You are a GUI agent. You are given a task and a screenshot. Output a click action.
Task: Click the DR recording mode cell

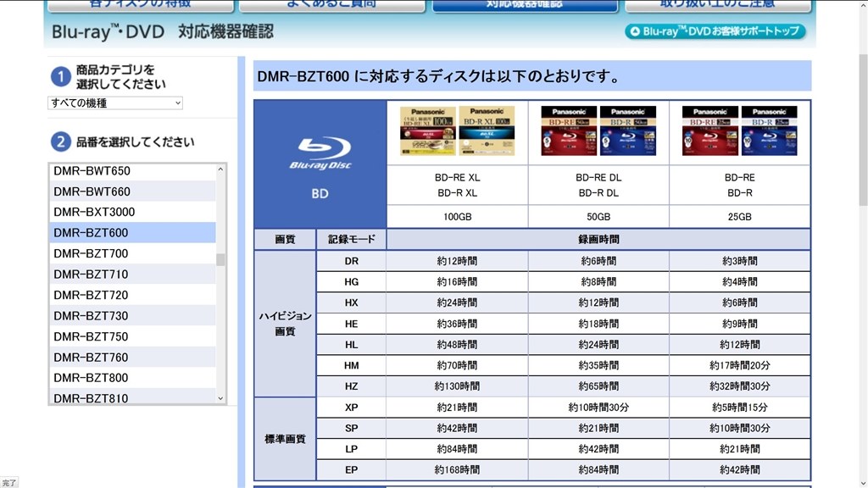pos(352,261)
